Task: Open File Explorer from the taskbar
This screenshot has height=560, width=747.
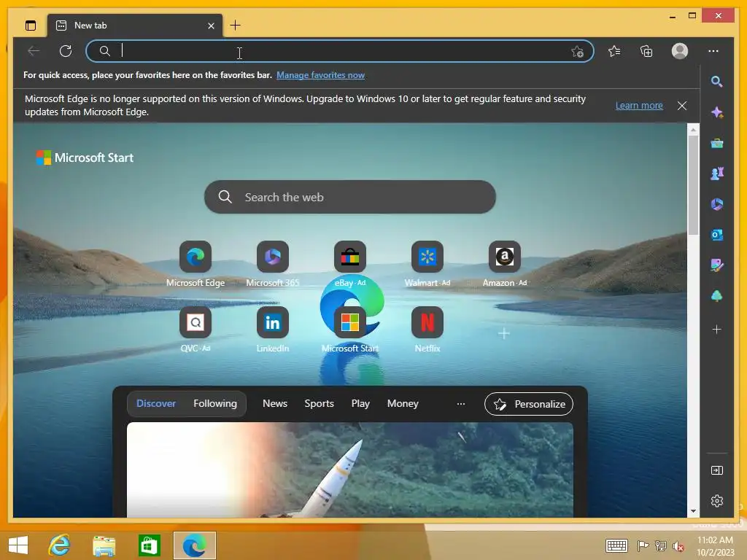Action: (x=104, y=545)
